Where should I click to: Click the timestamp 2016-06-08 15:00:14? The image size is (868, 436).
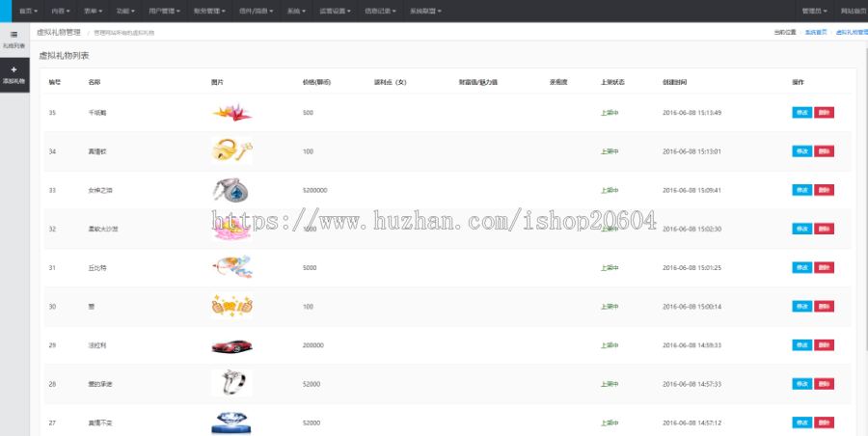tap(692, 307)
